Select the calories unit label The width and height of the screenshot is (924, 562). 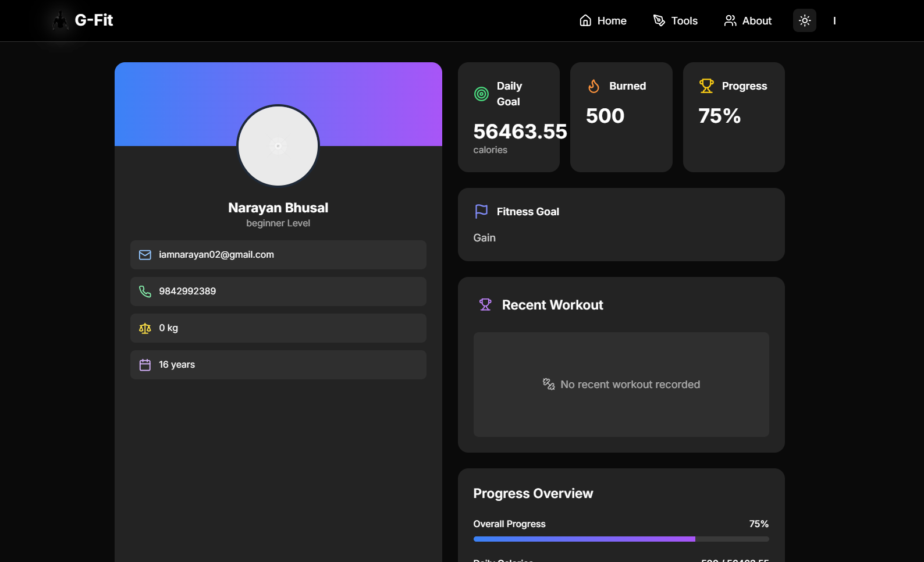490,150
